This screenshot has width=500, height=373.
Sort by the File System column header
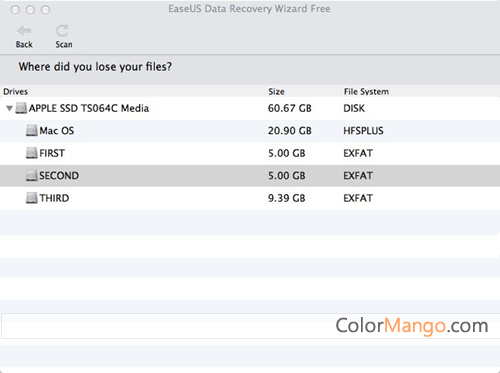366,92
